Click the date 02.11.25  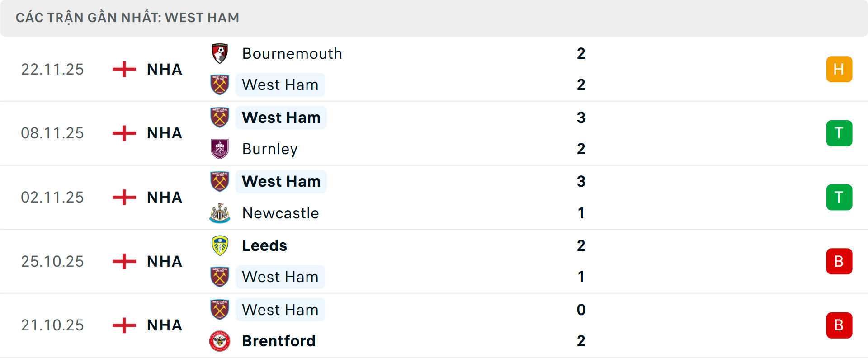tap(52, 197)
